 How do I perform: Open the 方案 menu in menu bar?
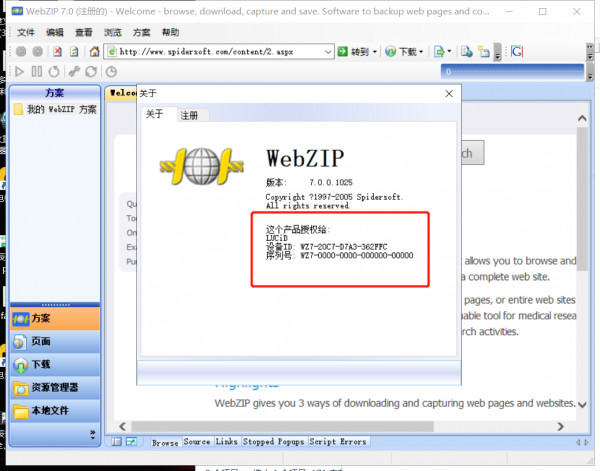pos(142,33)
